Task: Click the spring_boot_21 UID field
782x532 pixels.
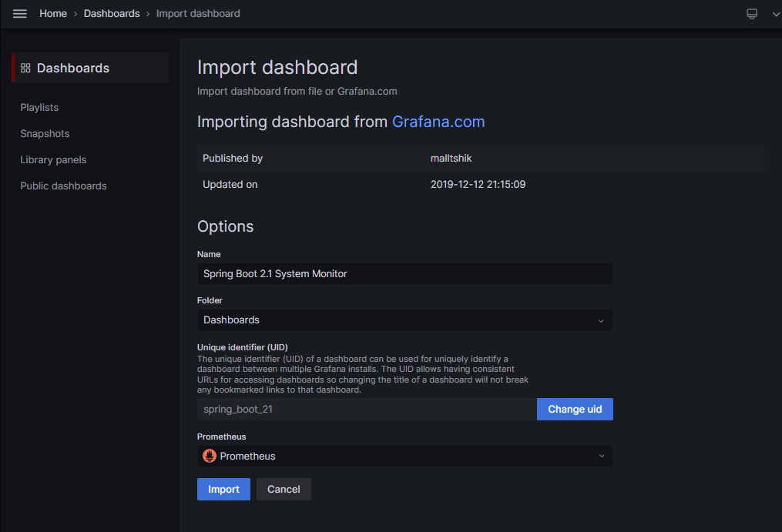Action: point(367,409)
